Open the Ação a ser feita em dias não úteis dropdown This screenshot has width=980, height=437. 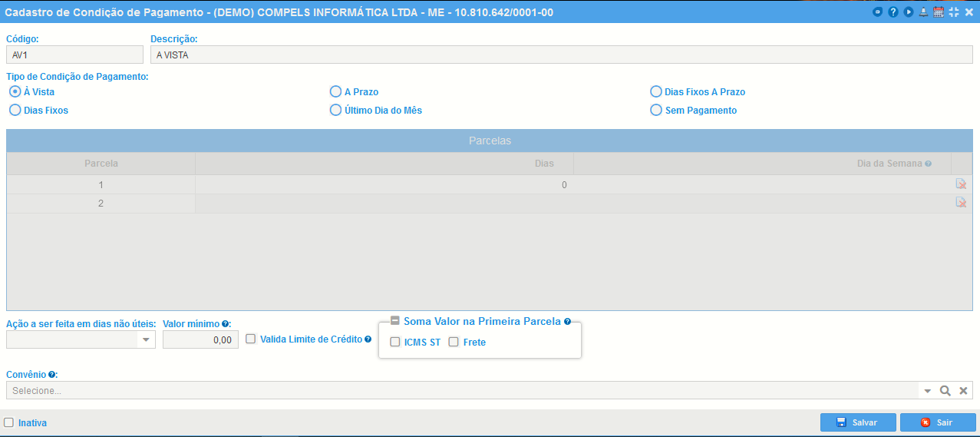click(x=147, y=339)
